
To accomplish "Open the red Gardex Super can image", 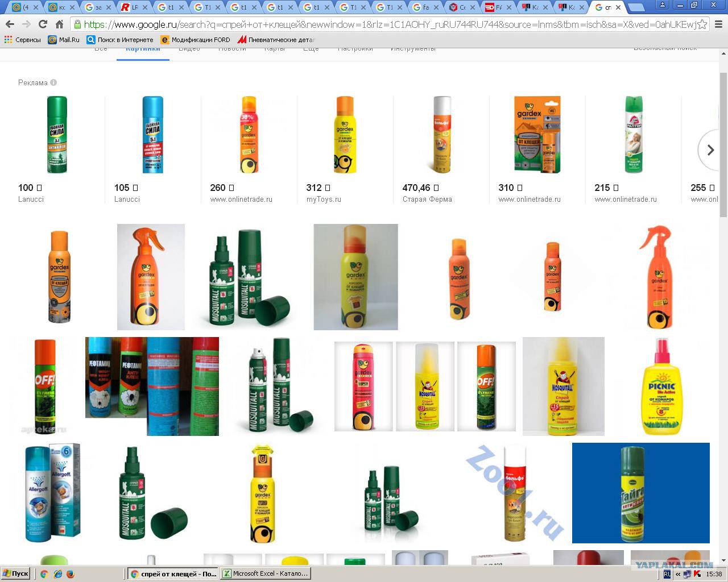I will pos(363,386).
